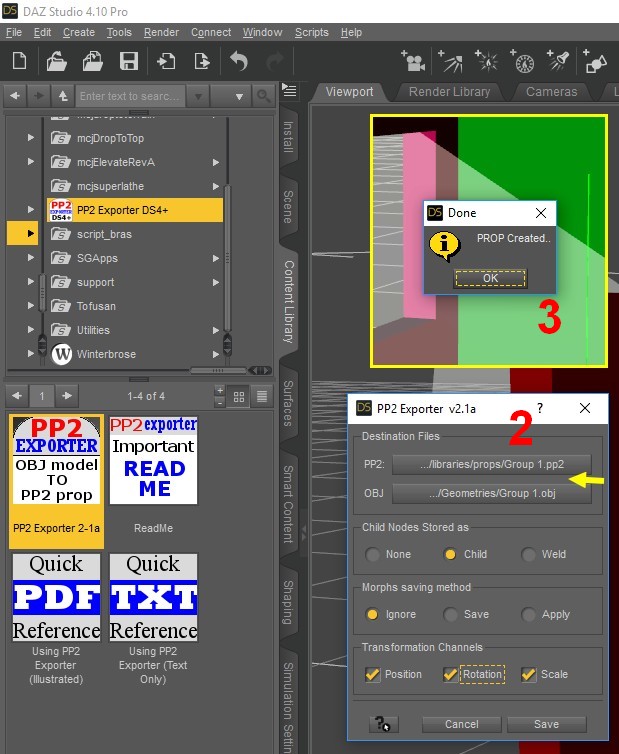Click the OBJ destination path button
This screenshot has width=619, height=754.
[x=492, y=493]
